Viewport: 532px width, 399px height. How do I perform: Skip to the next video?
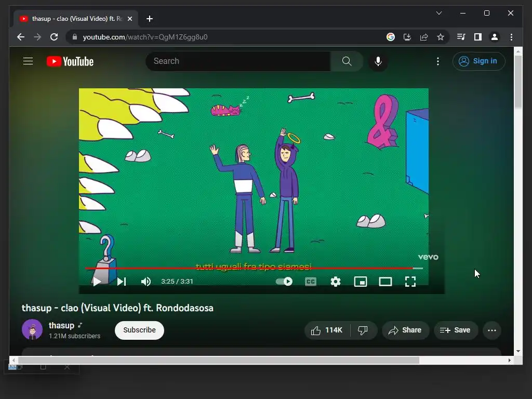point(122,282)
